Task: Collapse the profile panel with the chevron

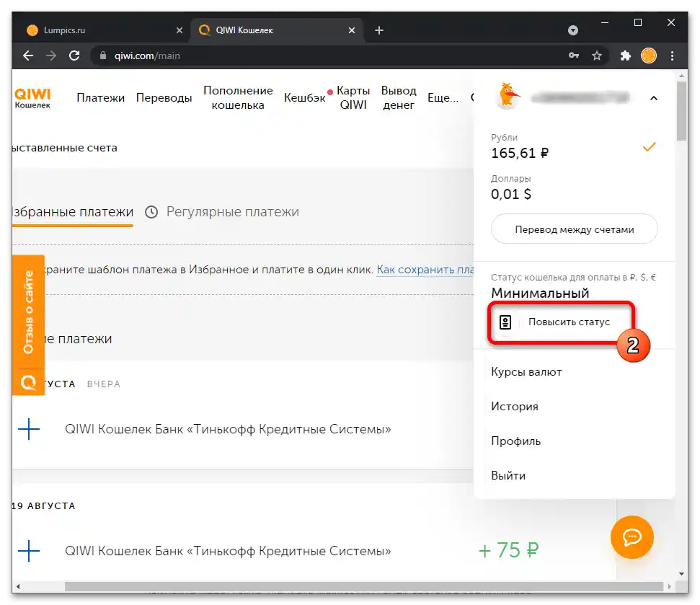Action: click(653, 97)
